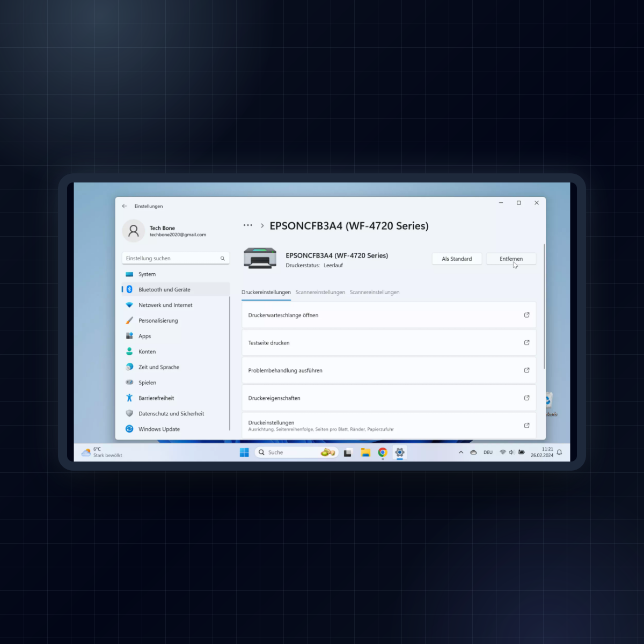Image resolution: width=644 pixels, height=644 pixels.
Task: Open the breadcrumb three-dots menu
Action: point(248,225)
